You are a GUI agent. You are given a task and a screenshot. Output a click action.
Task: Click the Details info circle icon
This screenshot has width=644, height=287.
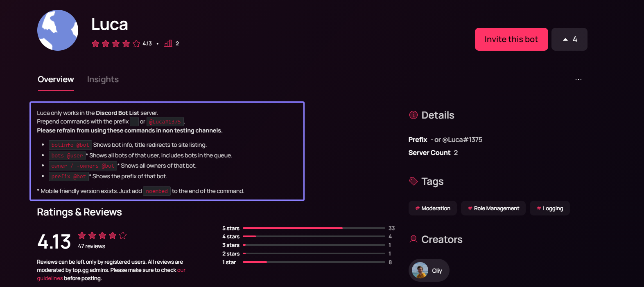pyautogui.click(x=414, y=115)
